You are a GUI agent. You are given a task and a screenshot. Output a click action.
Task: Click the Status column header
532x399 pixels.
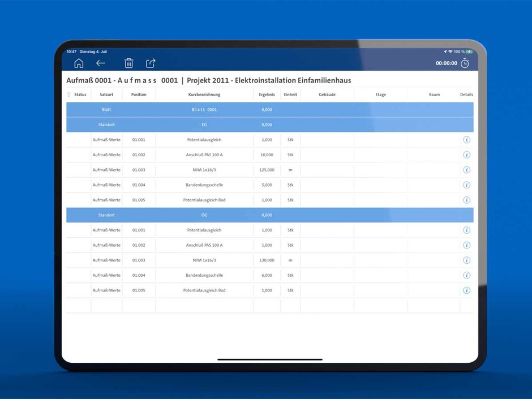click(80, 95)
